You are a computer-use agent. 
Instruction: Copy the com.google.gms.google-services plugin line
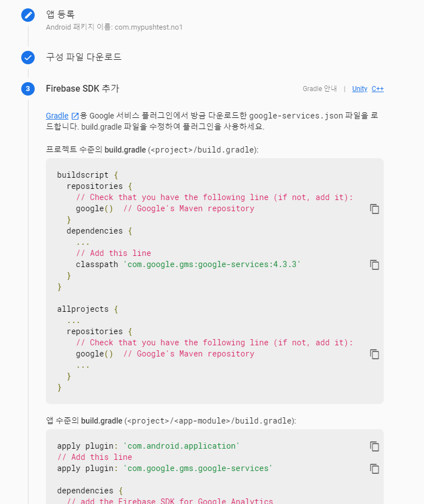coord(374,469)
